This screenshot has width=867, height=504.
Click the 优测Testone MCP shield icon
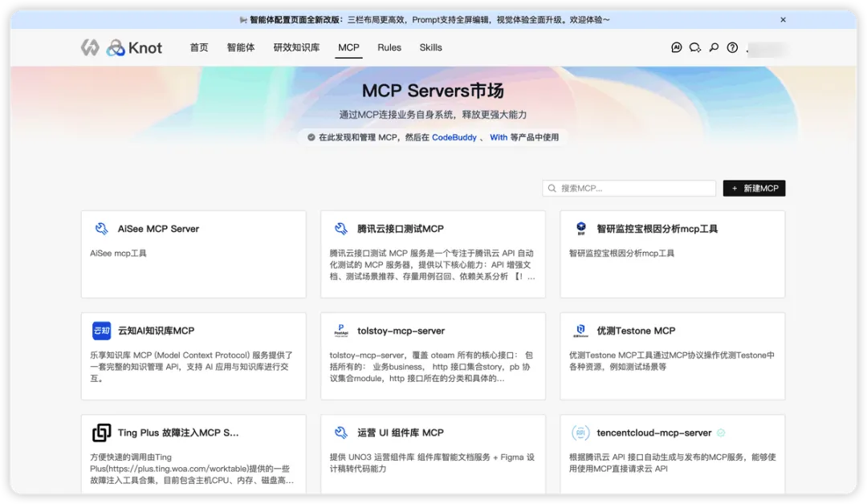point(580,331)
